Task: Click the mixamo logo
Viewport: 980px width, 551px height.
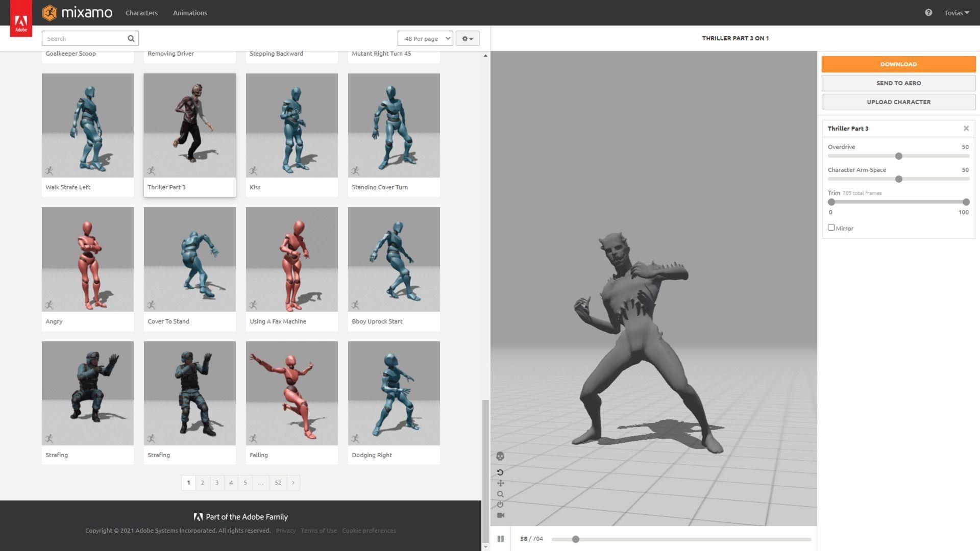Action: pyautogui.click(x=77, y=13)
